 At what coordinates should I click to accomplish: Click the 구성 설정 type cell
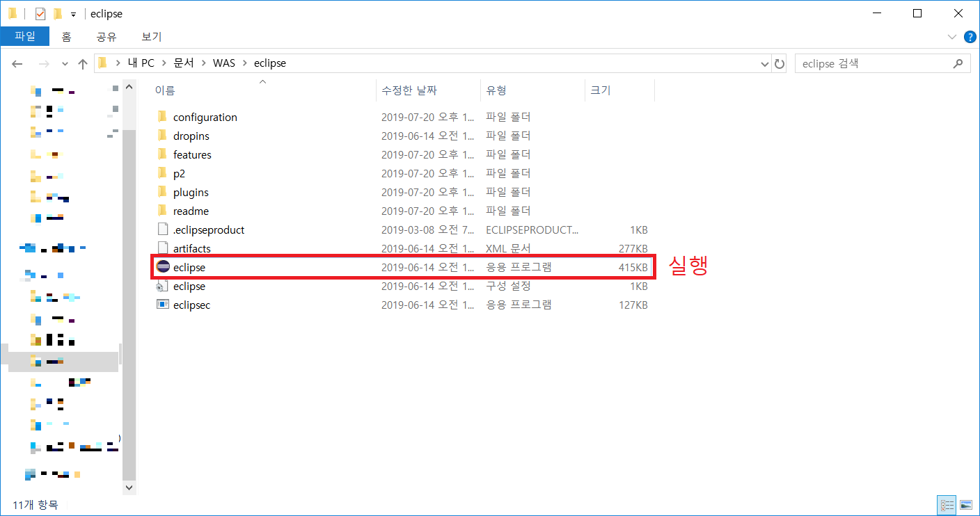coord(508,286)
